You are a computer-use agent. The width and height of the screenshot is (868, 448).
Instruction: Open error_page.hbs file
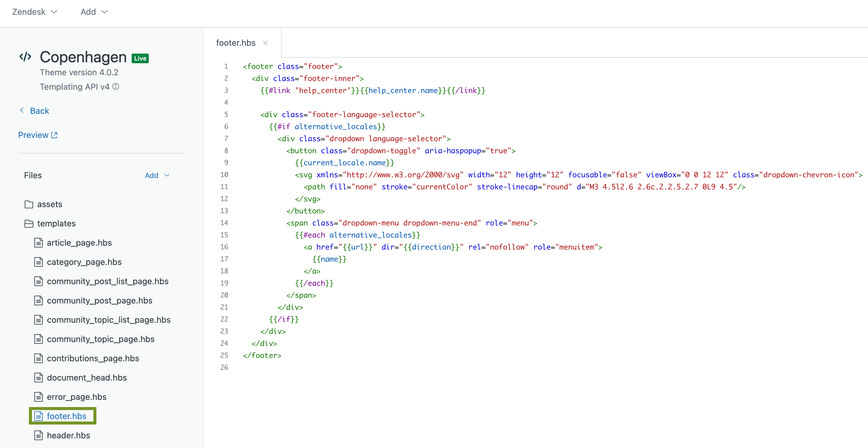click(x=76, y=397)
